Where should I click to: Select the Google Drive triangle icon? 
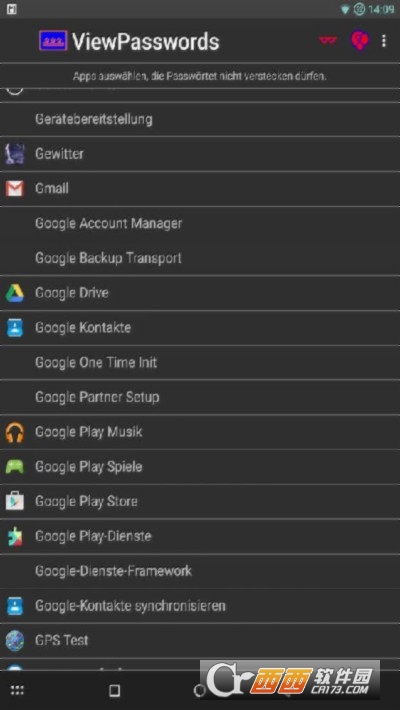(14, 293)
